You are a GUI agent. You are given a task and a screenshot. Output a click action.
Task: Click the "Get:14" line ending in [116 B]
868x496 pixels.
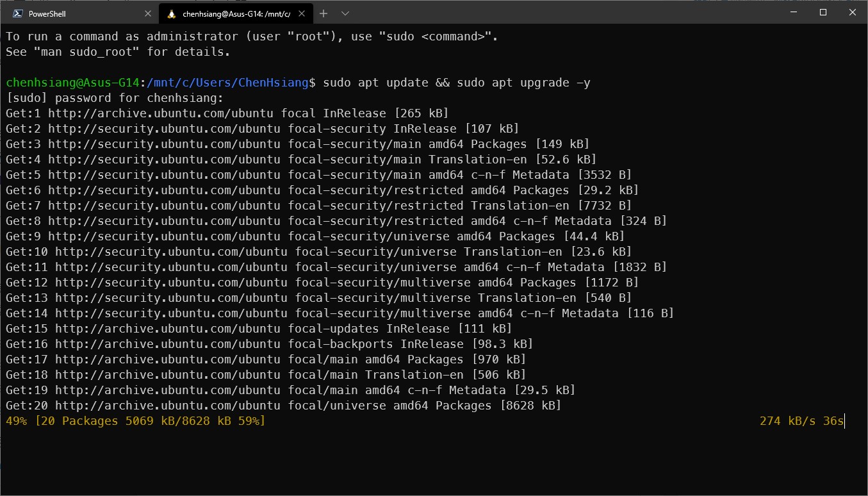click(x=340, y=313)
